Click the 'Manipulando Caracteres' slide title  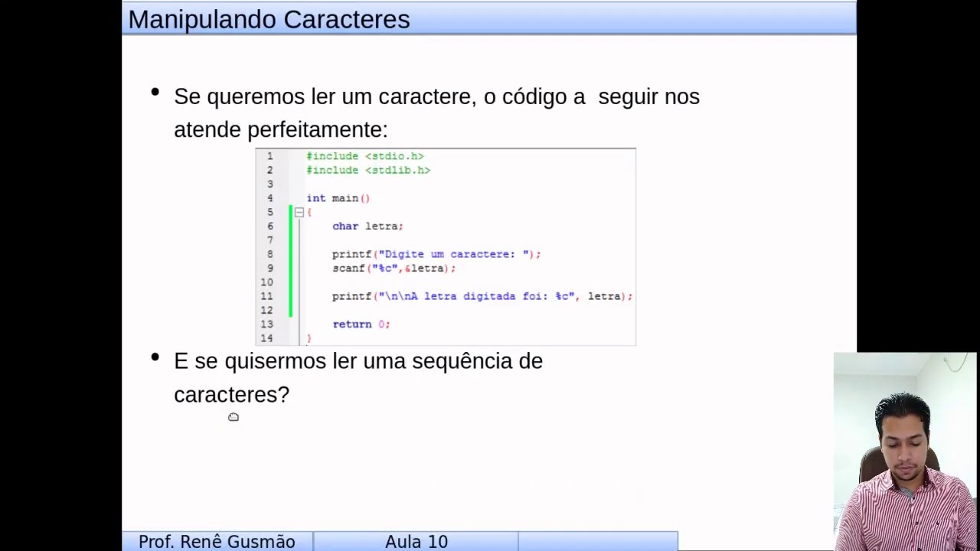[x=269, y=19]
